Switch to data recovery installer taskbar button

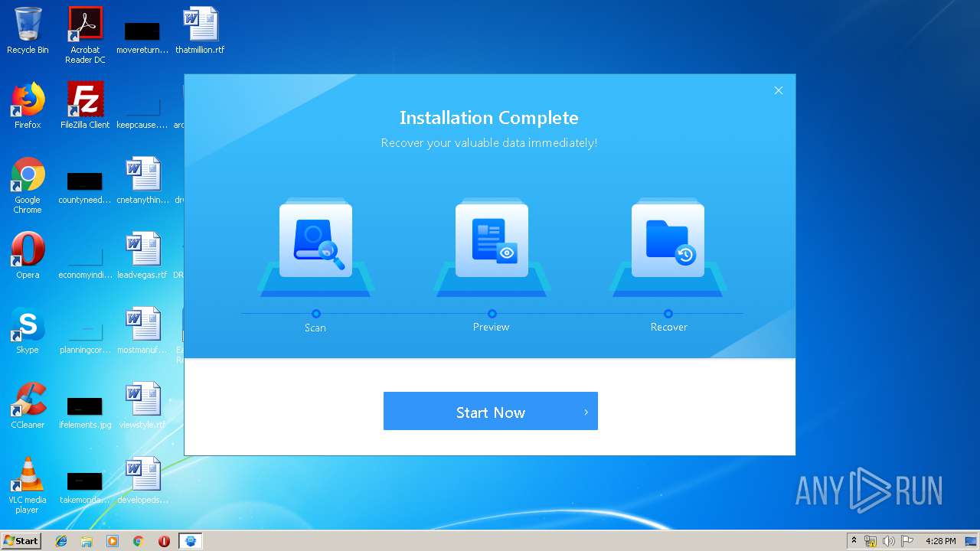191,541
